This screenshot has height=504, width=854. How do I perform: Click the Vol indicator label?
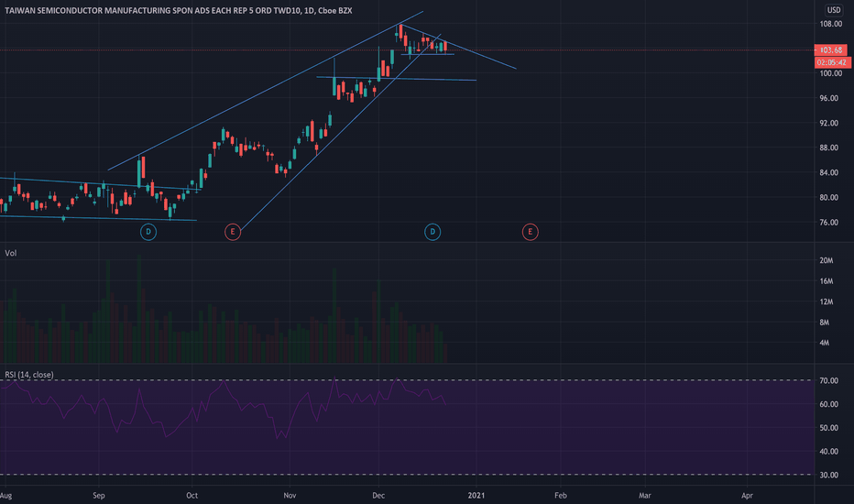click(11, 253)
